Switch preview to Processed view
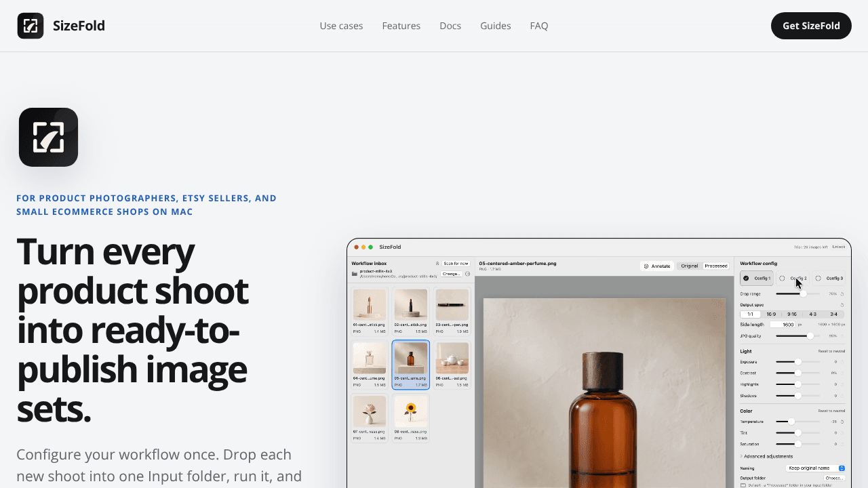 pos(716,266)
